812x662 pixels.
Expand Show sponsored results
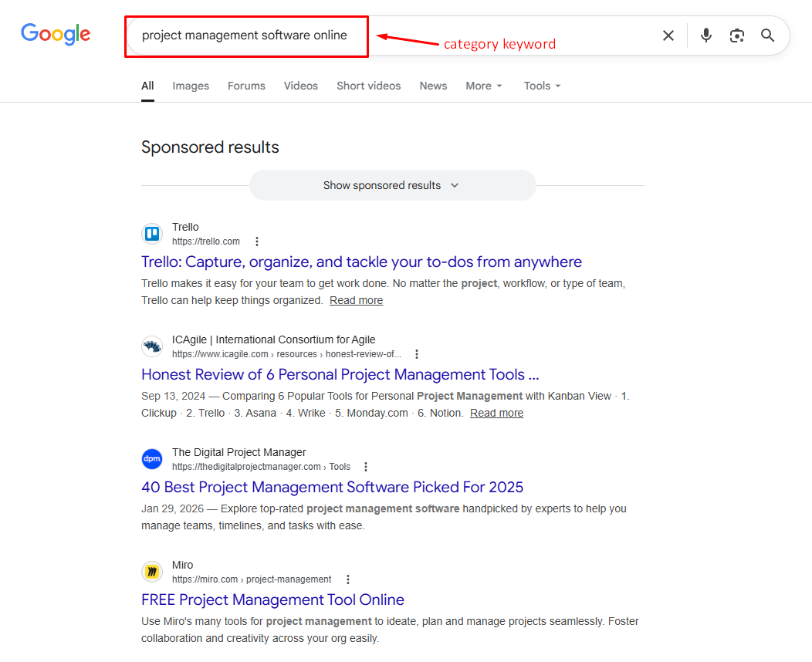pyautogui.click(x=392, y=185)
